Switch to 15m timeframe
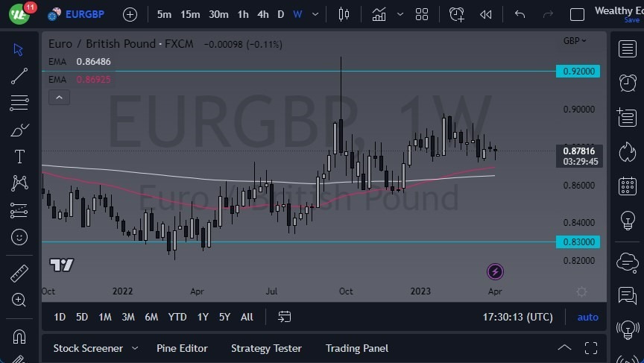Image resolution: width=644 pixels, height=363 pixels. tap(190, 14)
